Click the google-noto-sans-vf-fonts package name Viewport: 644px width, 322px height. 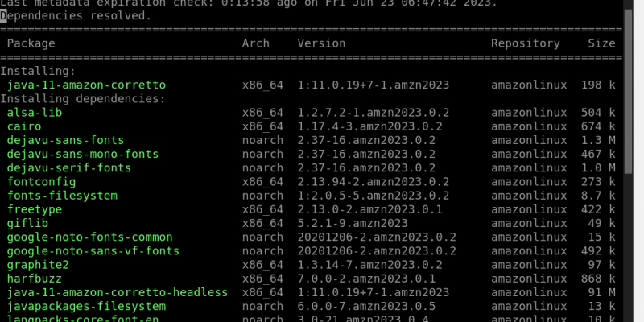point(93,251)
